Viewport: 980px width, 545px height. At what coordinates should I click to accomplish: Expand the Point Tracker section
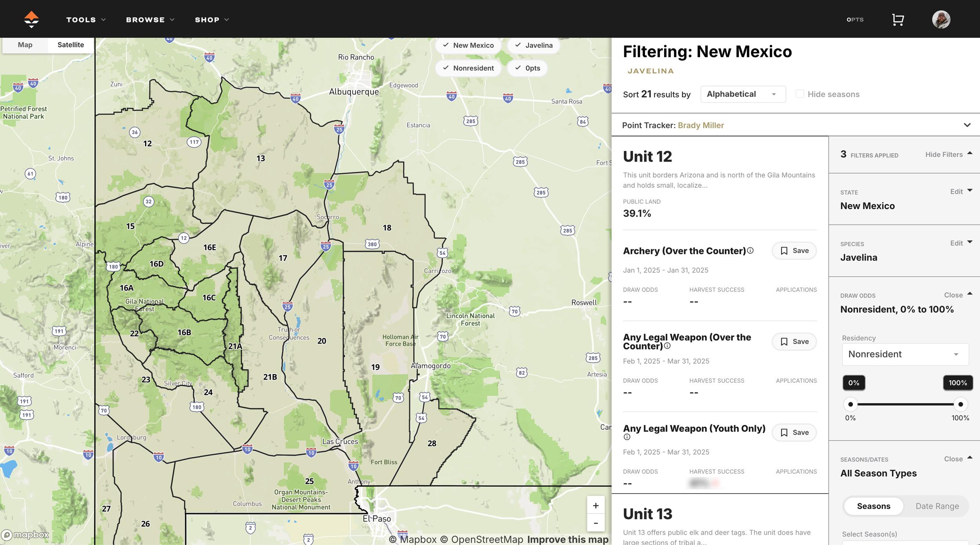pyautogui.click(x=967, y=125)
